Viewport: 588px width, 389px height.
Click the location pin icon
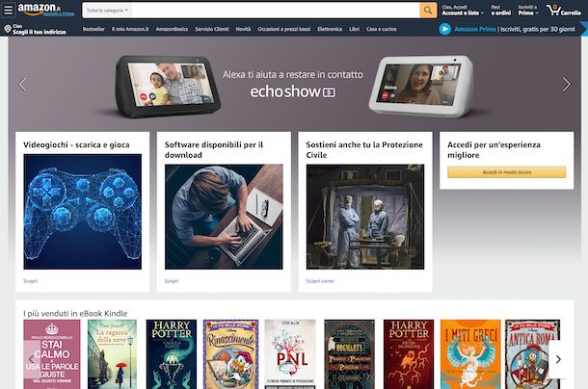tap(8, 29)
